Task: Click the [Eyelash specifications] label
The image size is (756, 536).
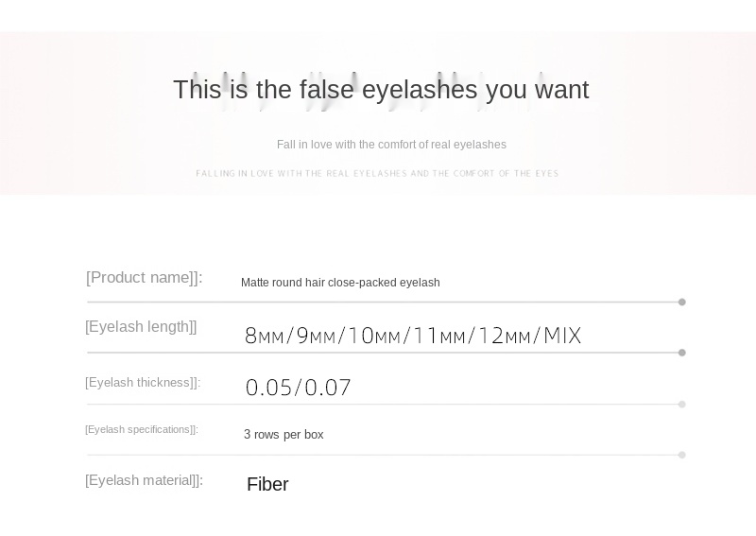Action: tap(142, 429)
